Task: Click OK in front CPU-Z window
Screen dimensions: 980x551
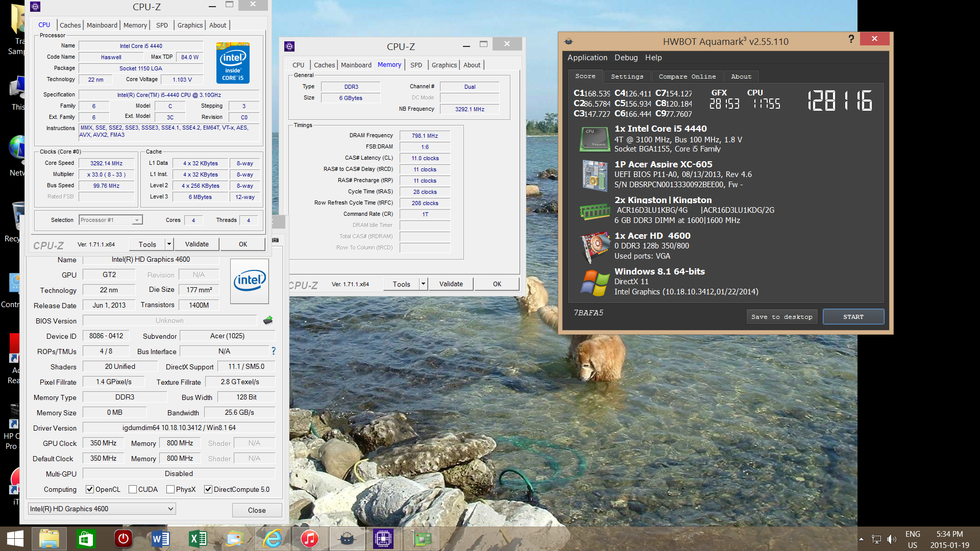Action: click(243, 244)
